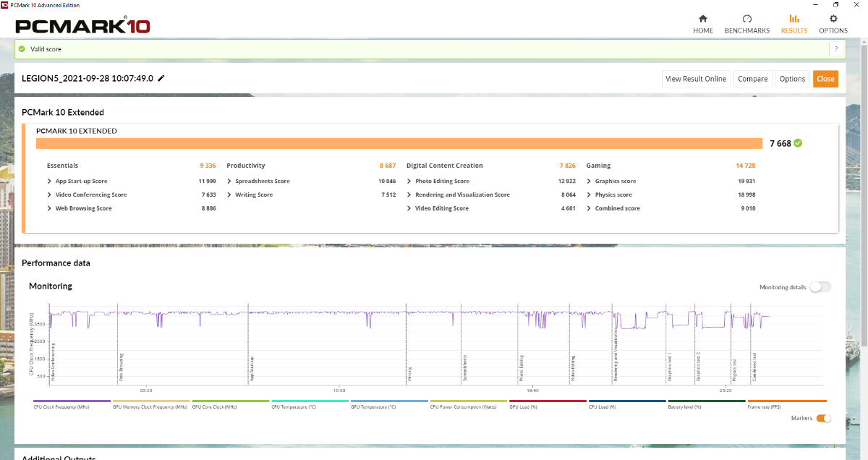Click the Rendering and Visualization timeline marker
Viewport: 868px width, 460px height.
[616, 354]
